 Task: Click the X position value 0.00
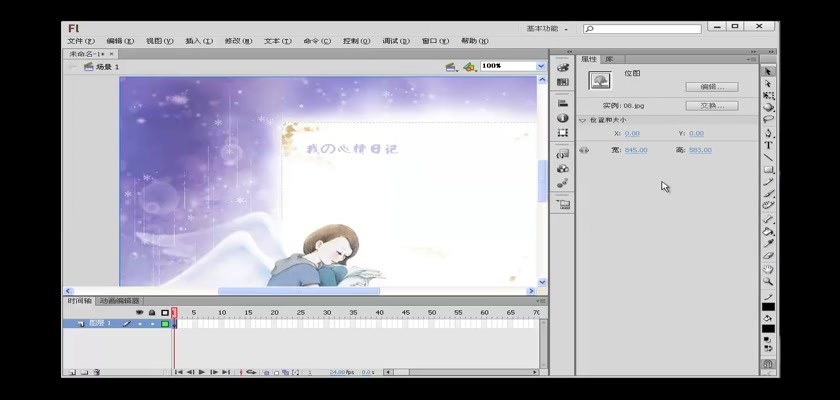pyautogui.click(x=632, y=133)
